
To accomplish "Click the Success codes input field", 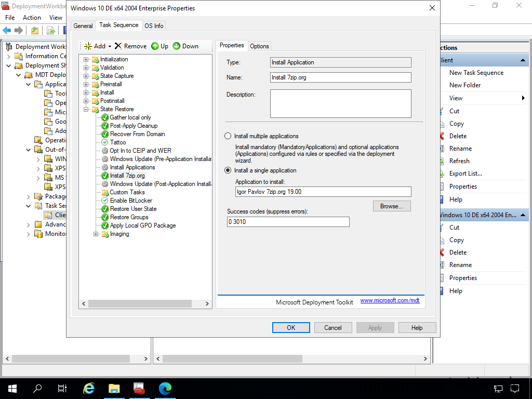I will pyautogui.click(x=288, y=222).
